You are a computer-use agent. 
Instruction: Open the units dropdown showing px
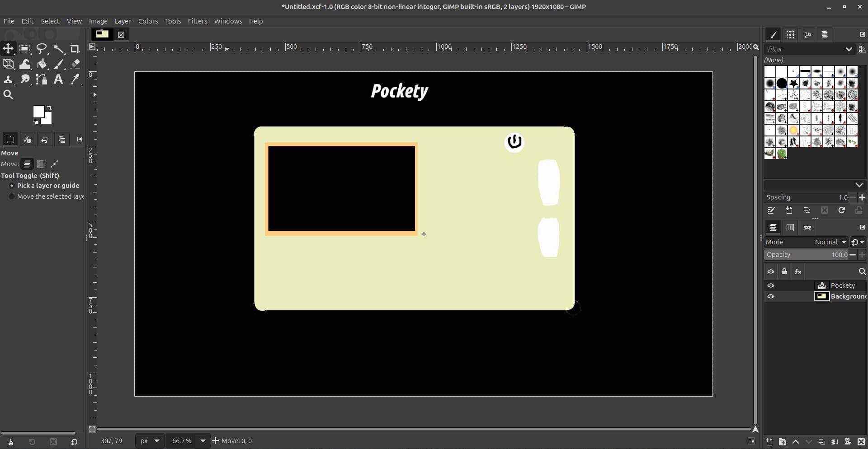(150, 441)
